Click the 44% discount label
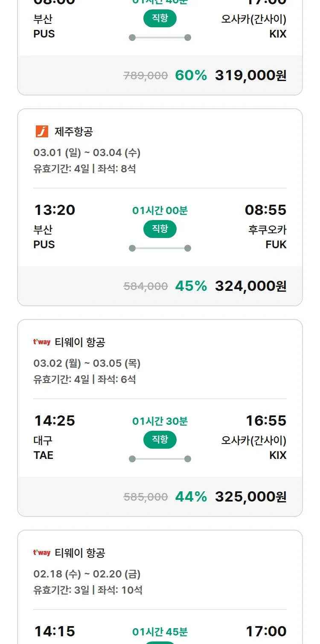Screen dimensions: 320x644 click(x=191, y=496)
